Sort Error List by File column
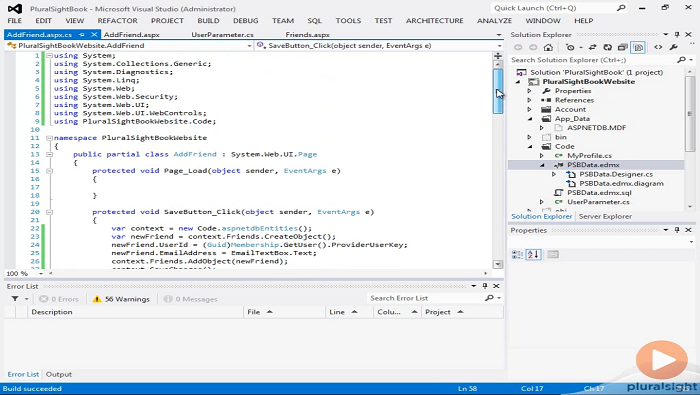The height and width of the screenshot is (395, 700). coord(284,312)
